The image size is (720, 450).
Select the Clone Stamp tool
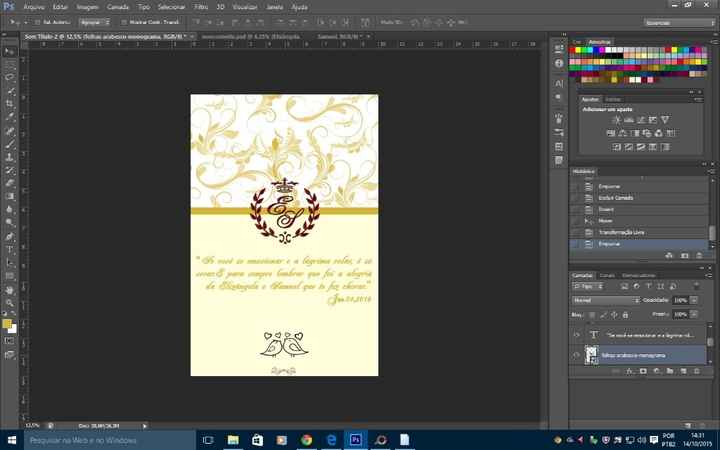tap(9, 158)
